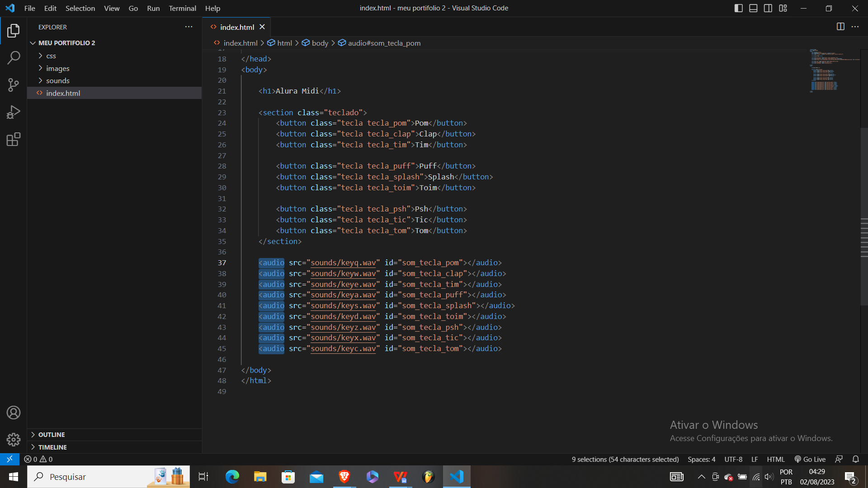Open the File menu

pos(29,8)
